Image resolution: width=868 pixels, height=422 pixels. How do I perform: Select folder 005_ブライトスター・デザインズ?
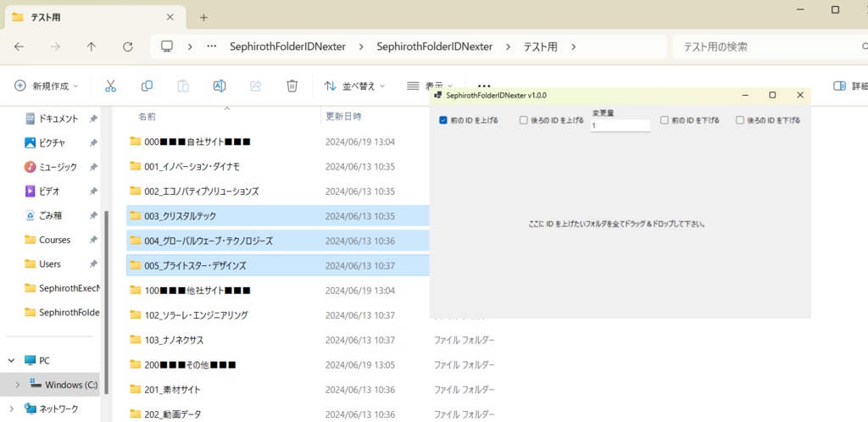pos(278,265)
